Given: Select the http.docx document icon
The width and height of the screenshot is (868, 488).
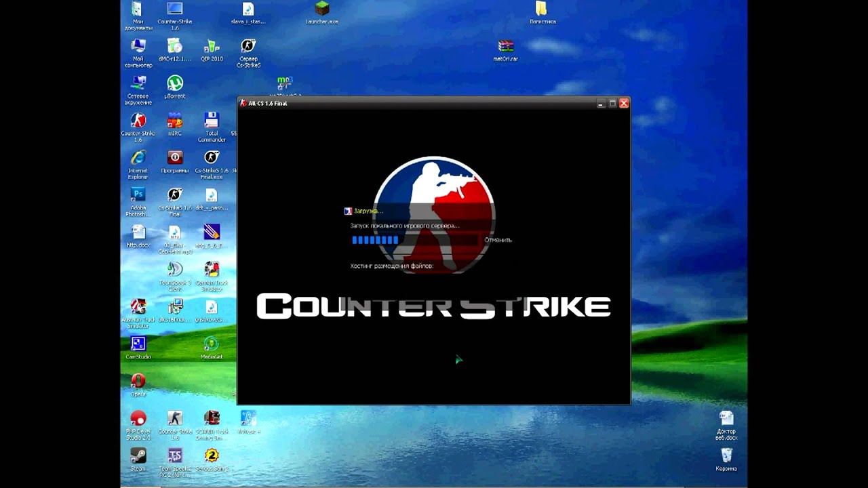Looking at the screenshot, I should pos(138,236).
